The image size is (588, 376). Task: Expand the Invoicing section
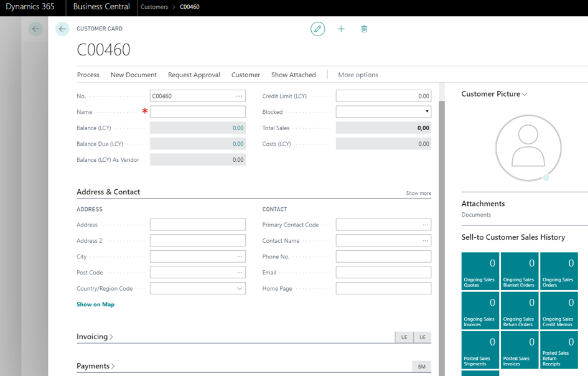95,337
